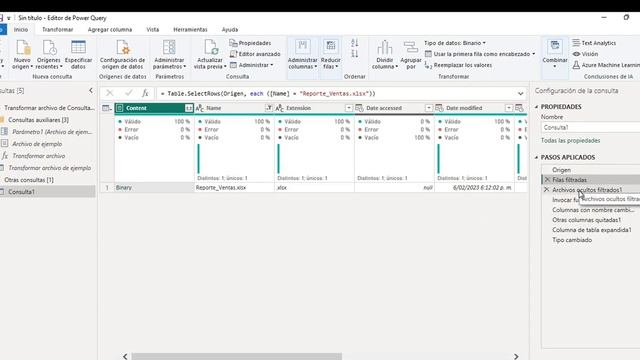Open the Nuevo origen data source button

coord(22,54)
